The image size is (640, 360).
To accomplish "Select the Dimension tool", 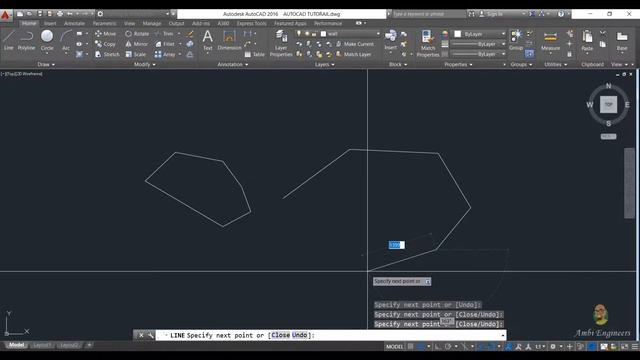I will (x=229, y=40).
